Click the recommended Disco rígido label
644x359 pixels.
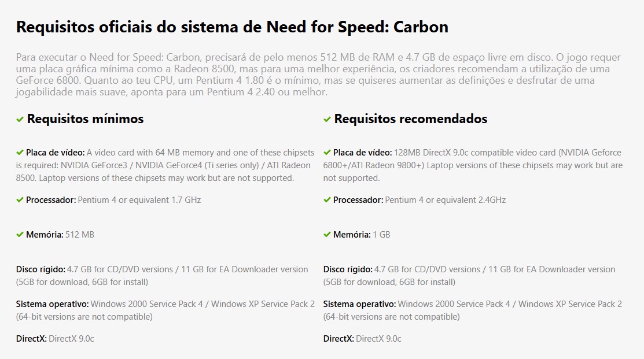click(x=348, y=269)
